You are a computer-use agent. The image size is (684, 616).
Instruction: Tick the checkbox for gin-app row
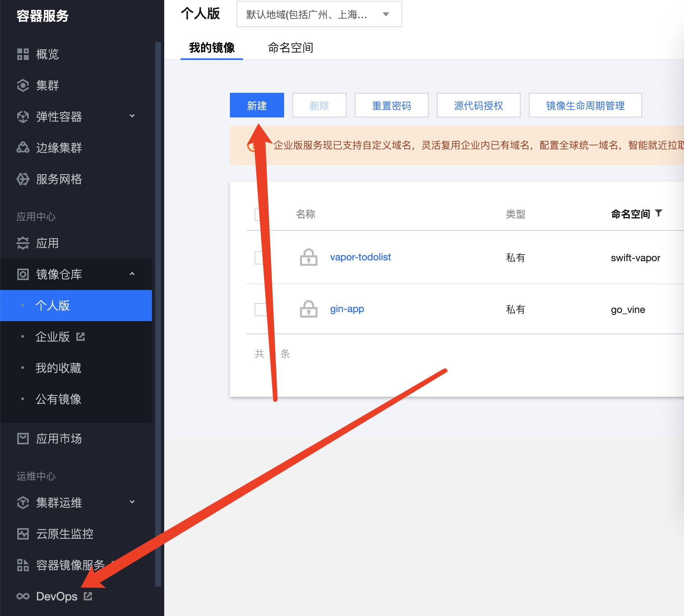tap(259, 309)
